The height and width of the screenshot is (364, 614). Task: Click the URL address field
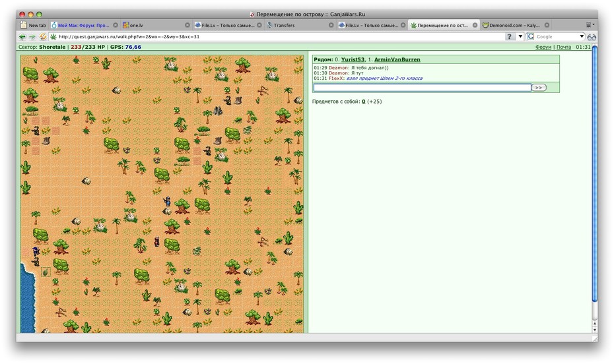point(280,36)
